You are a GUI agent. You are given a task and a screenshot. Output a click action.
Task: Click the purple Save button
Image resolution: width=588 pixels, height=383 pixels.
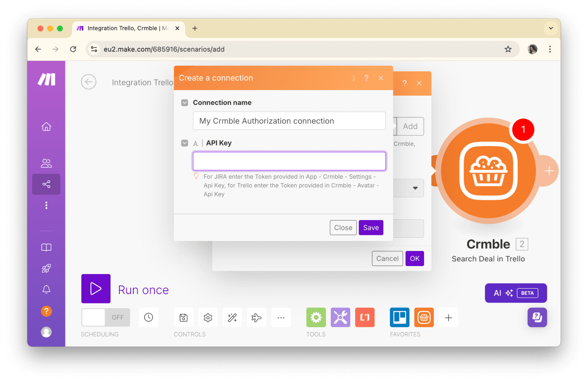click(371, 228)
